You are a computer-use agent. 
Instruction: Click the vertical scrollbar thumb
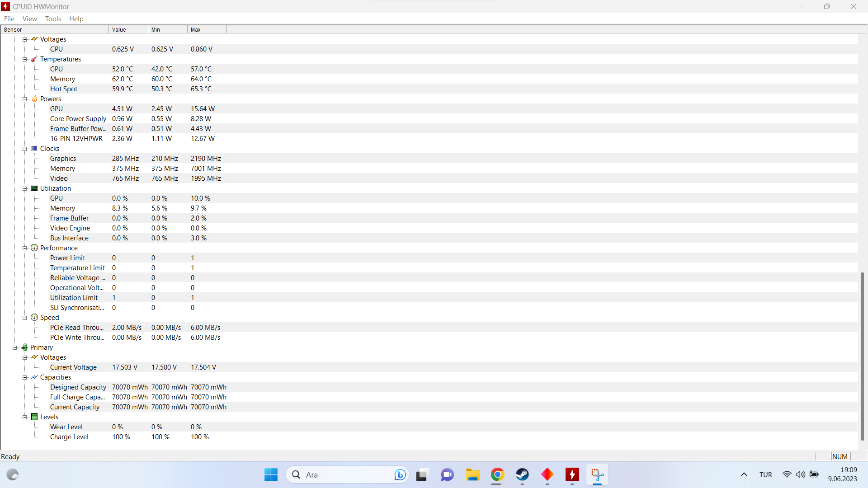[x=862, y=356]
